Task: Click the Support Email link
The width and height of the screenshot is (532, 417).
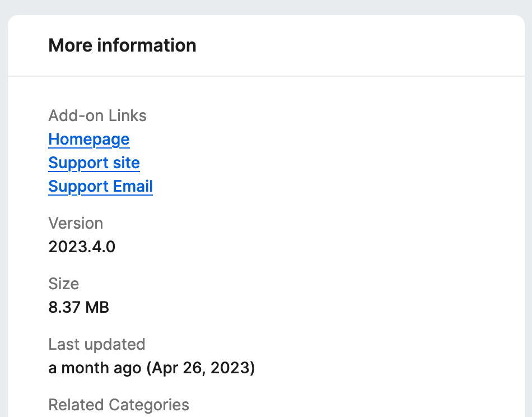Action: (x=101, y=187)
